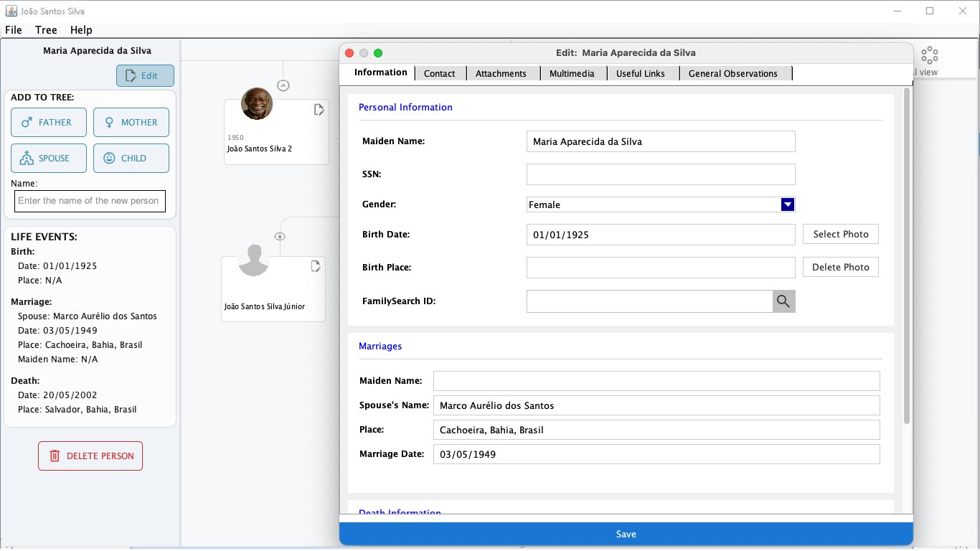The image size is (980, 551).
Task: Click the edit icon on João Santos Silva 2 card
Action: 319,109
